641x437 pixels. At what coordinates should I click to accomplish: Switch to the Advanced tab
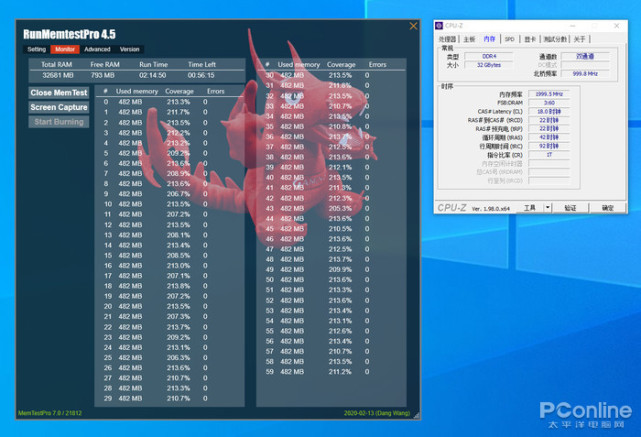[97, 49]
